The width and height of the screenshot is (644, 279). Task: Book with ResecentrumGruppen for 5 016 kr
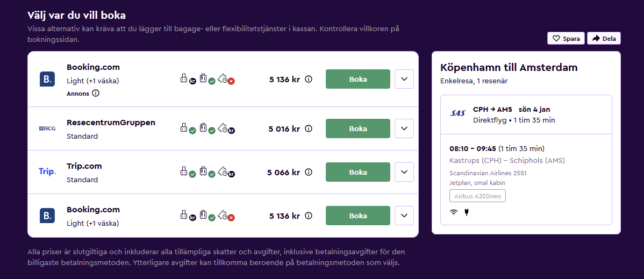coord(357,128)
